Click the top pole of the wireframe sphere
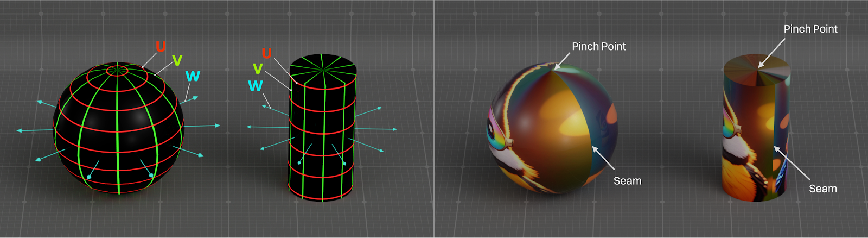The height and width of the screenshot is (238, 868). [x=117, y=70]
